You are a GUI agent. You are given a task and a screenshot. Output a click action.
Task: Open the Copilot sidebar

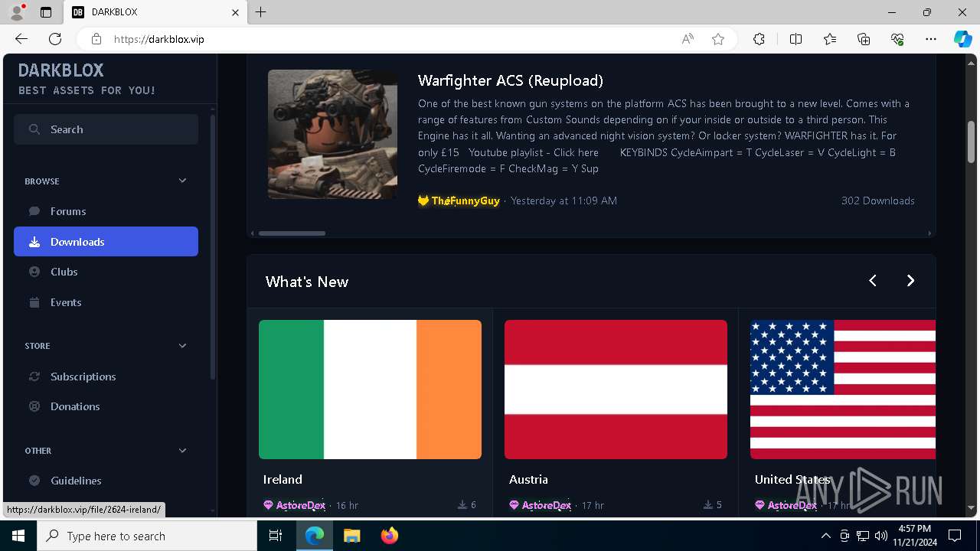tap(963, 39)
